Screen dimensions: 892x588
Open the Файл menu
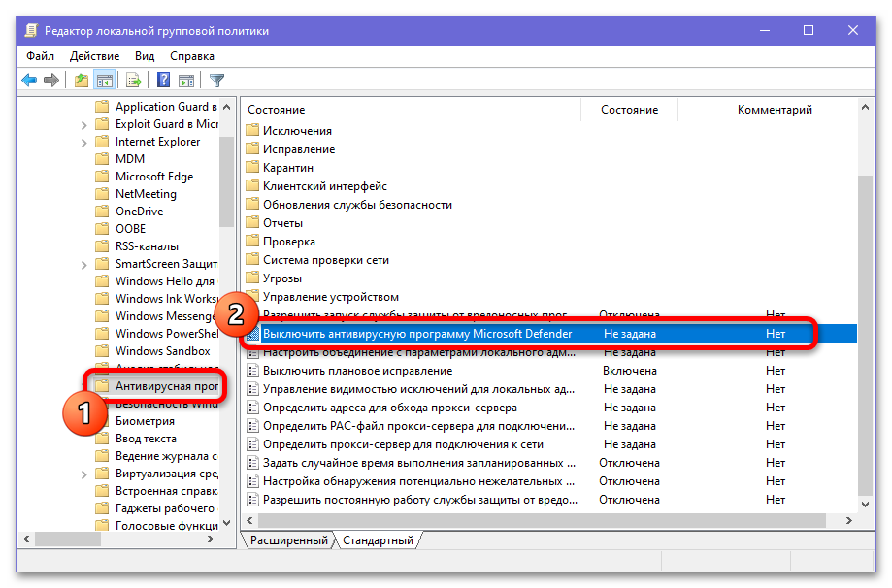click(x=40, y=56)
